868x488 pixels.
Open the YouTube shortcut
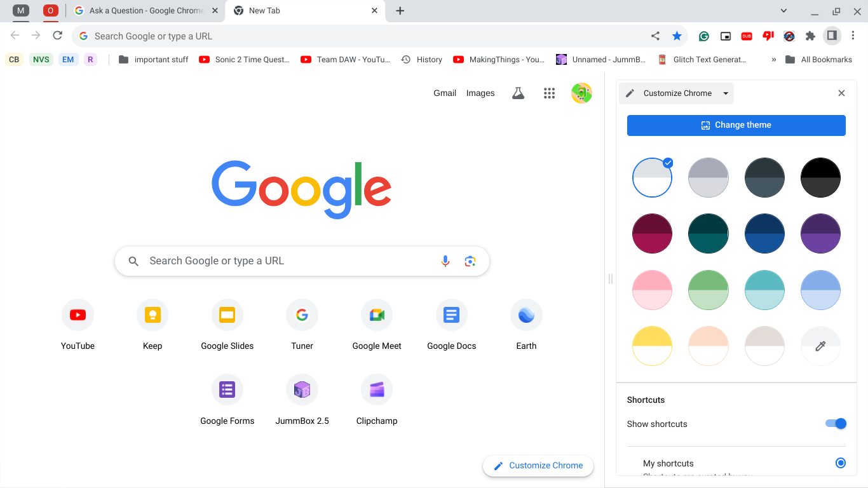(x=78, y=325)
